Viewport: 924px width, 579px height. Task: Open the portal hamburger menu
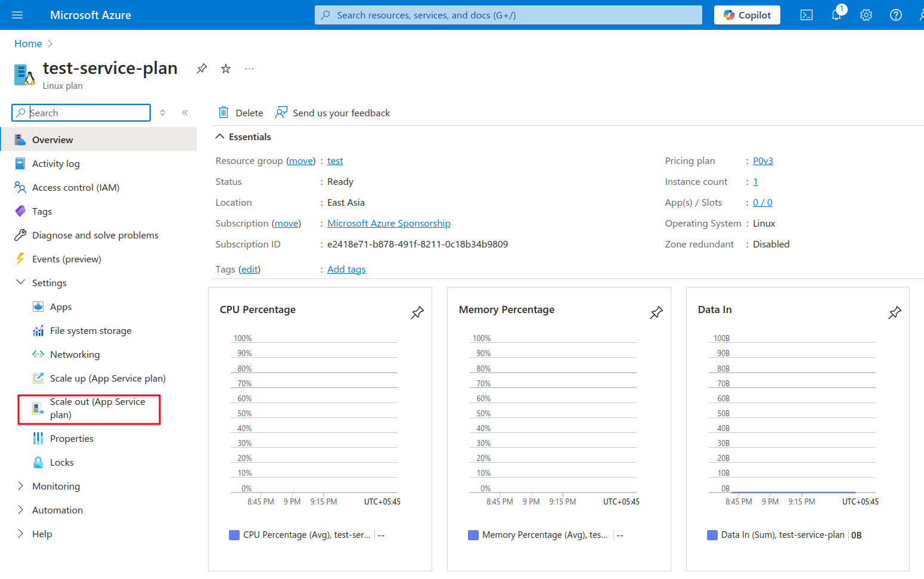[17, 15]
